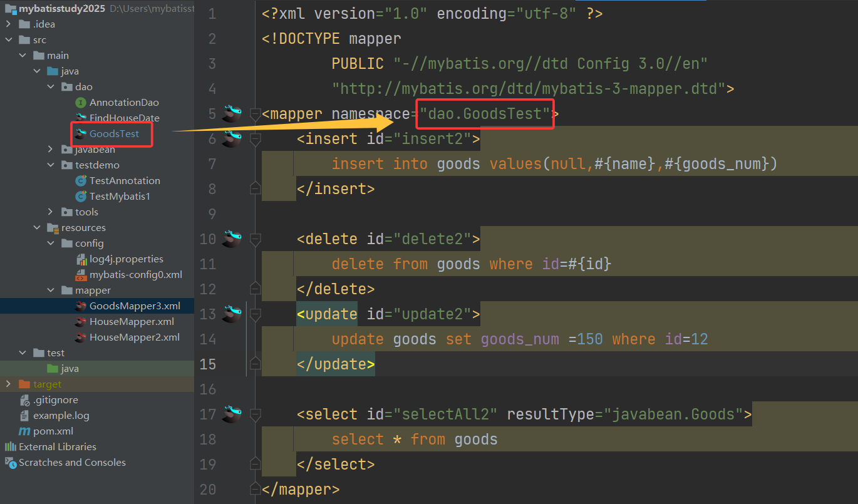Click line number 15 in gutter
858x504 pixels.
207,364
